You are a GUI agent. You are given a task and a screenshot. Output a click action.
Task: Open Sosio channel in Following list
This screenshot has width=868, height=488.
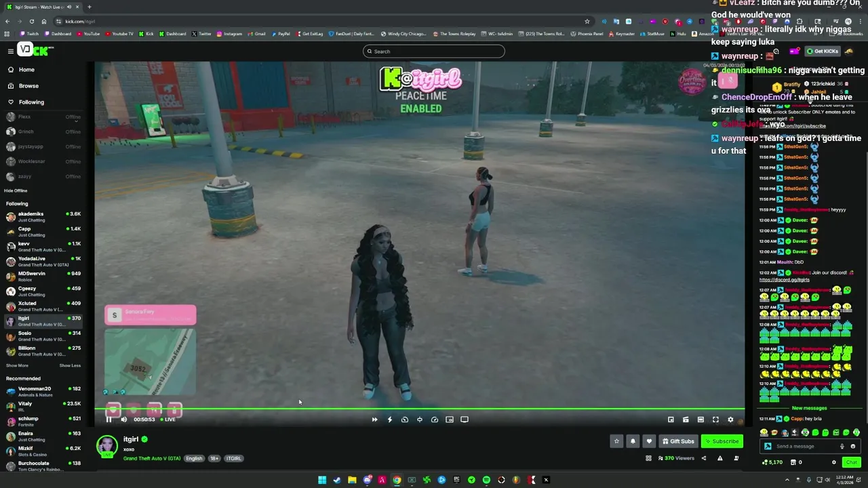[x=42, y=336]
